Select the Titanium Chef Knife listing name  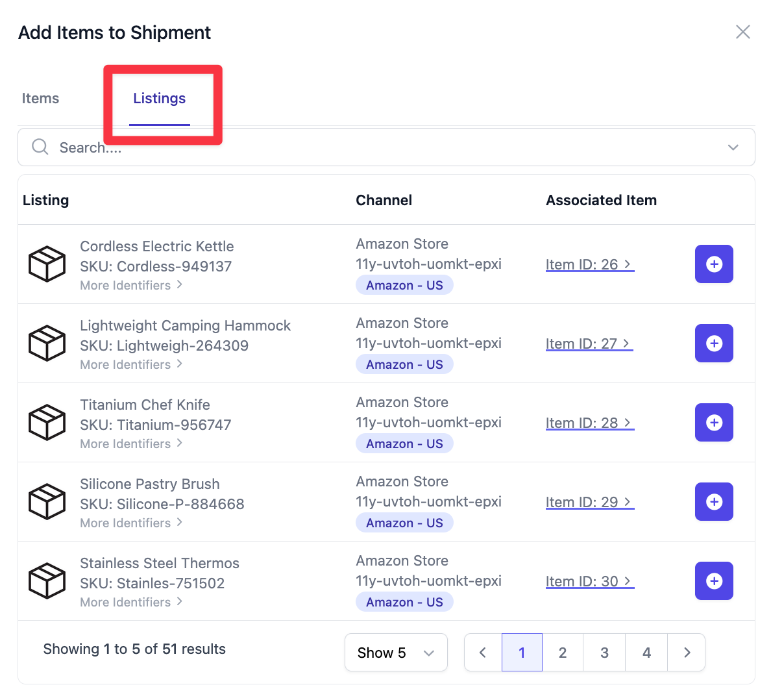[x=145, y=405]
